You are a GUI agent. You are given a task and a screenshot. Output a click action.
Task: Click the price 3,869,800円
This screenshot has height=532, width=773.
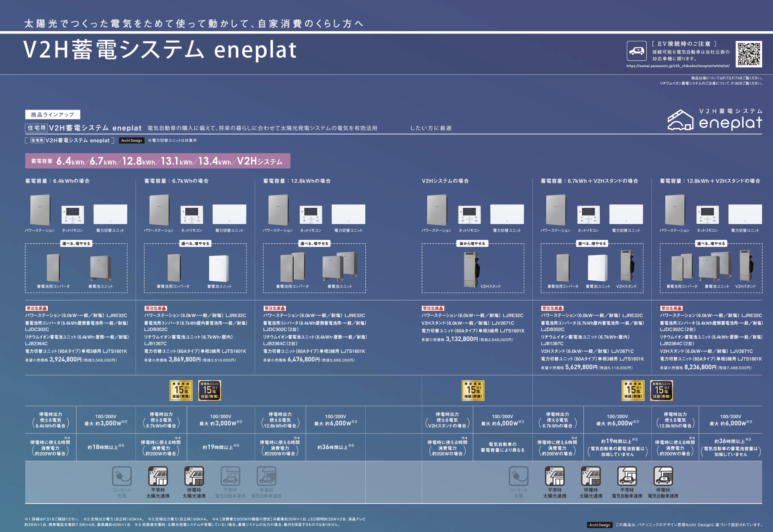[x=185, y=360]
